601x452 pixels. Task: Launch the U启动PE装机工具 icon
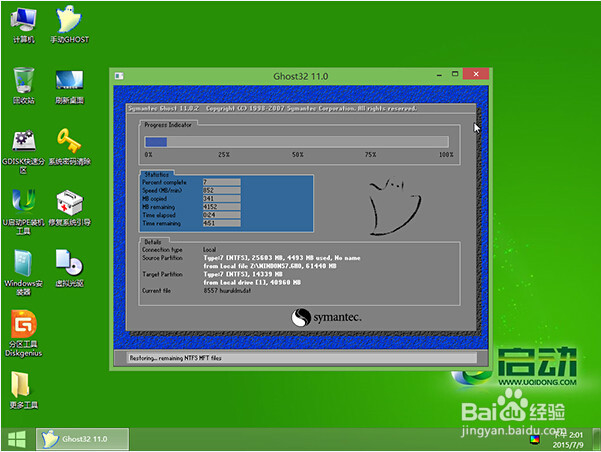click(23, 212)
